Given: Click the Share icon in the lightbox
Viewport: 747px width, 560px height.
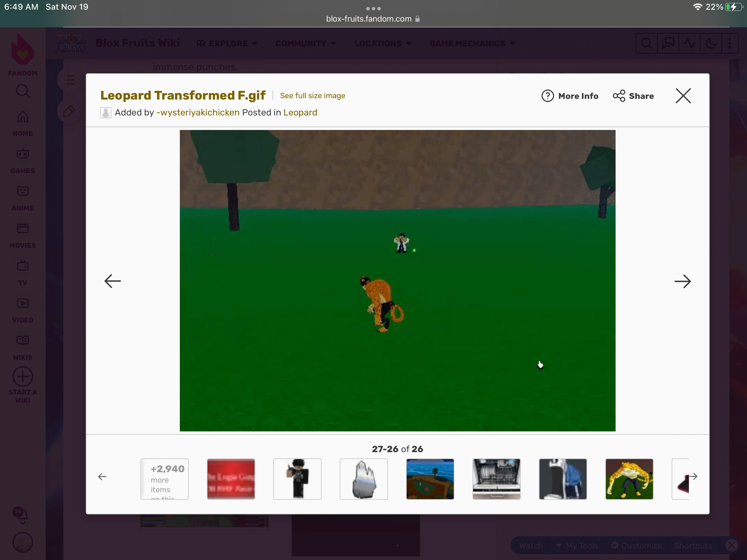Looking at the screenshot, I should pyautogui.click(x=619, y=96).
